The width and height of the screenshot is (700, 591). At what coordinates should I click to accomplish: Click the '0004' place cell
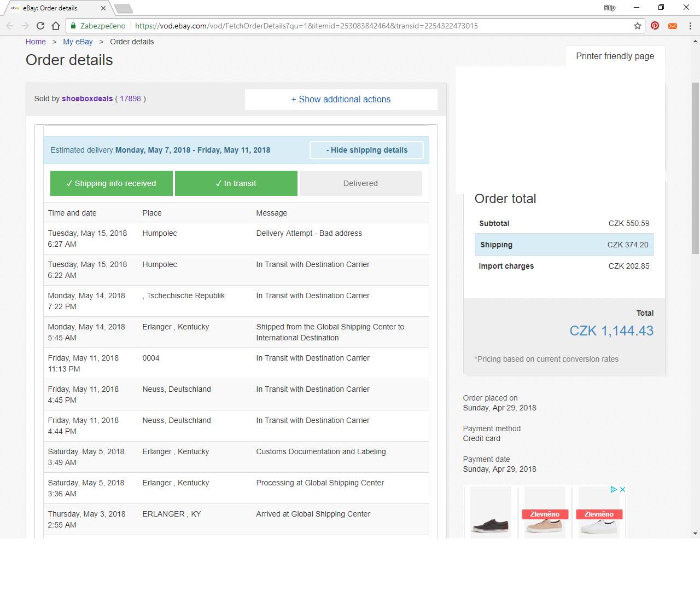(151, 358)
